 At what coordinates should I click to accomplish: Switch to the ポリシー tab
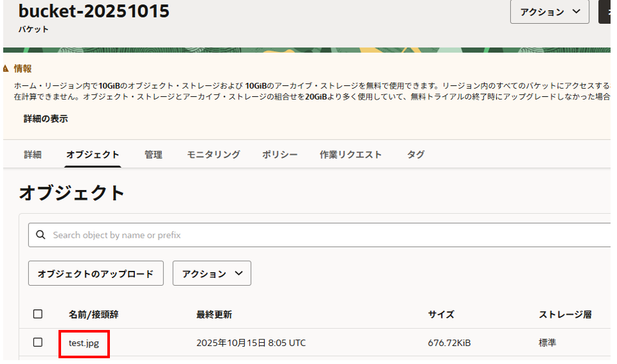tap(280, 155)
